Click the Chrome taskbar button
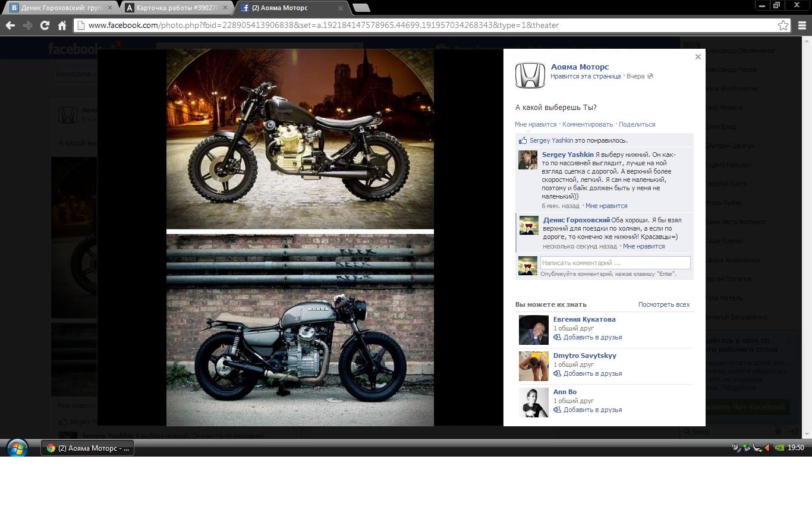 [x=87, y=448]
